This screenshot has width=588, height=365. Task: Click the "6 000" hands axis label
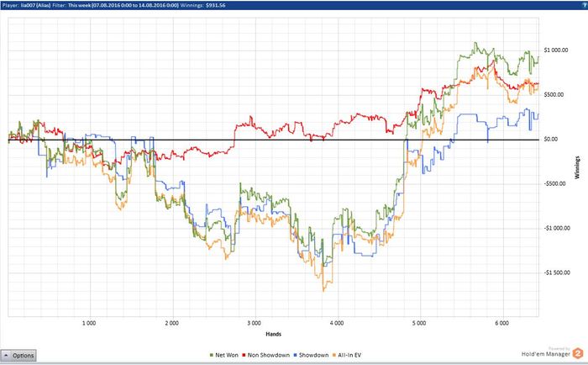pyautogui.click(x=501, y=323)
